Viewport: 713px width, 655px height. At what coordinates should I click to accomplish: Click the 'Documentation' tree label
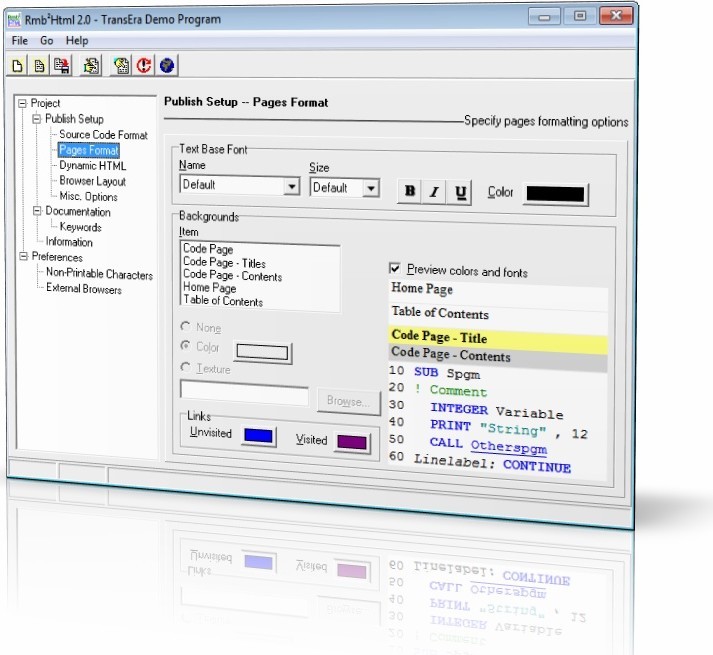click(x=78, y=212)
